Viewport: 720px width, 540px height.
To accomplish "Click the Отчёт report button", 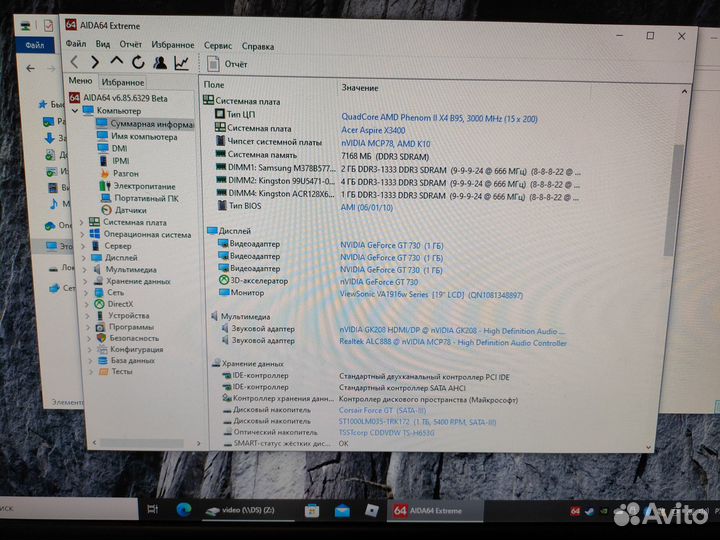I will [227, 64].
